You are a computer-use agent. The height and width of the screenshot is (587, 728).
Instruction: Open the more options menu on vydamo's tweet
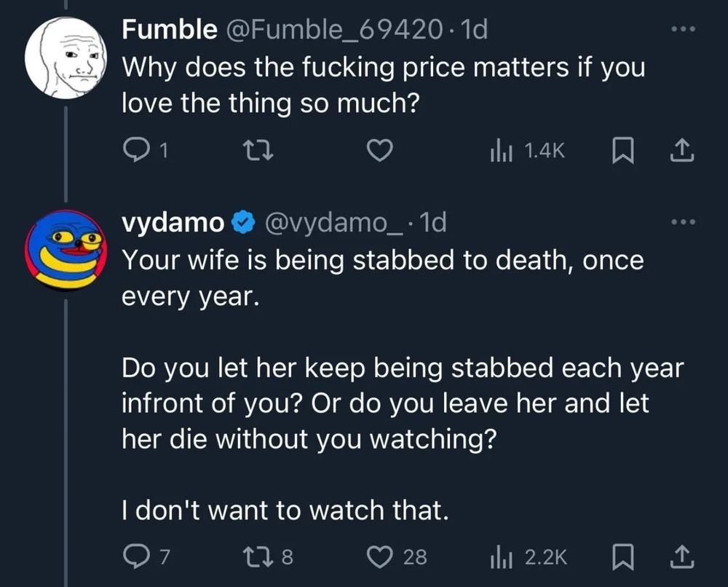682,221
